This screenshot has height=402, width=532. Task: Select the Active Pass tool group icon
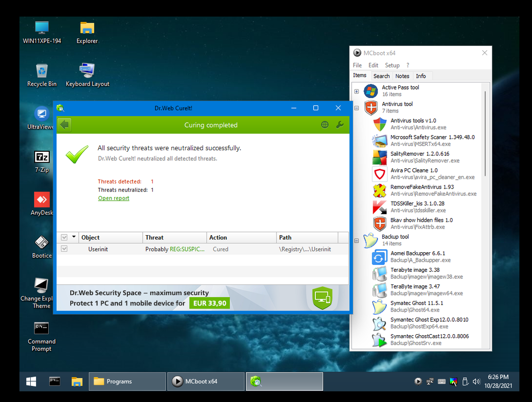[x=371, y=91]
